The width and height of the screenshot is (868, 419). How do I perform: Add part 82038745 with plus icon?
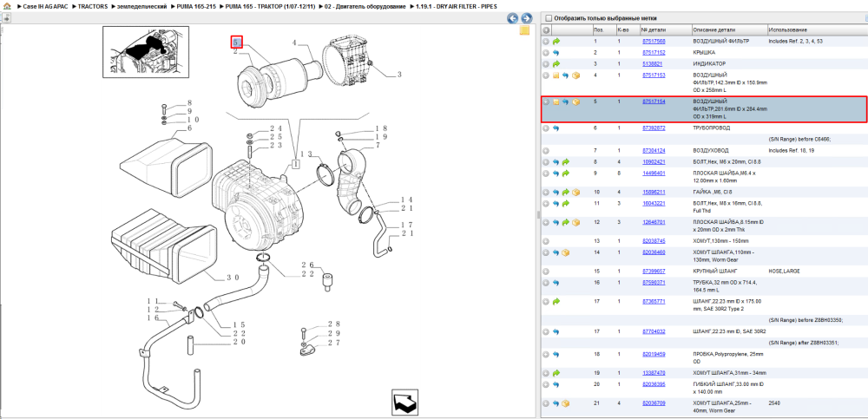546,241
